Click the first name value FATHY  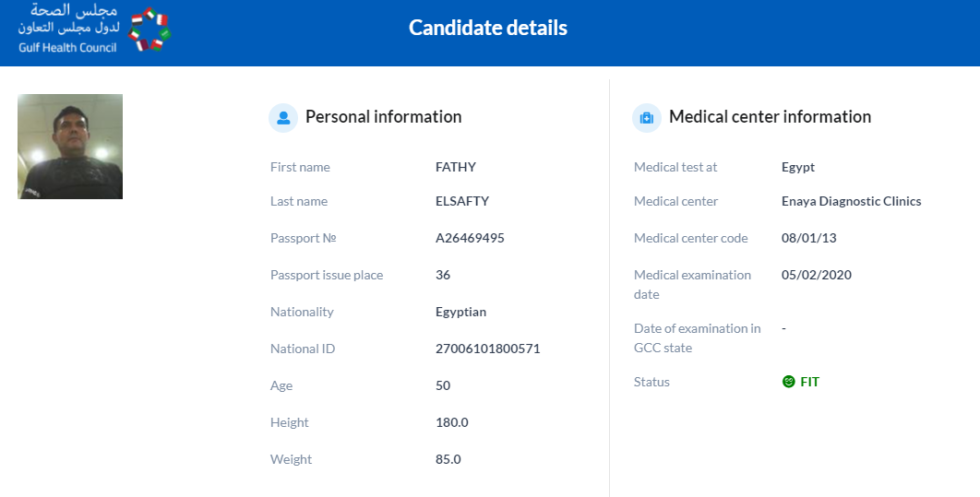pos(456,167)
